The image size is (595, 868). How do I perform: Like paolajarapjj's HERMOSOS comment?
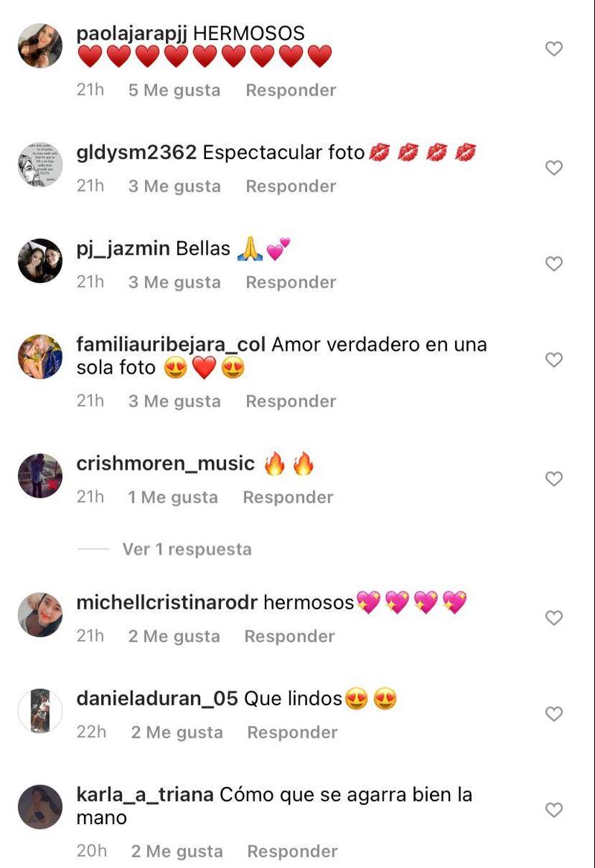pos(554,49)
